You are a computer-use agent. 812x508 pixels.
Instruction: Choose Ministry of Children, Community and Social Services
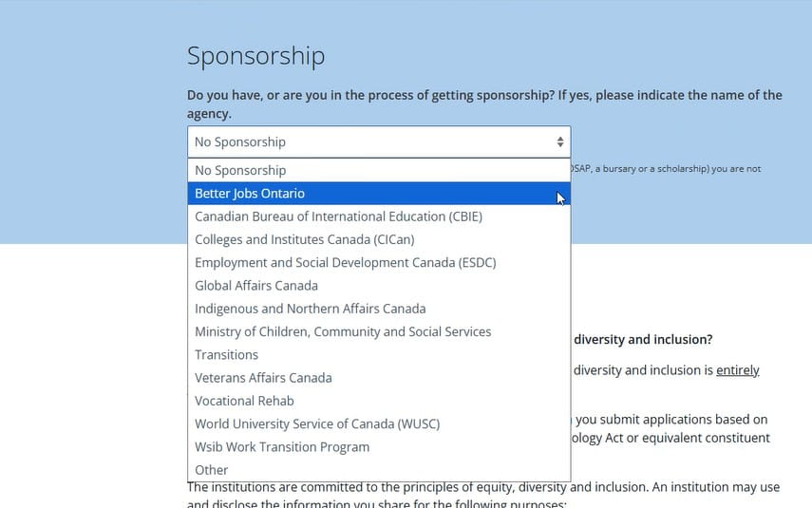(343, 331)
